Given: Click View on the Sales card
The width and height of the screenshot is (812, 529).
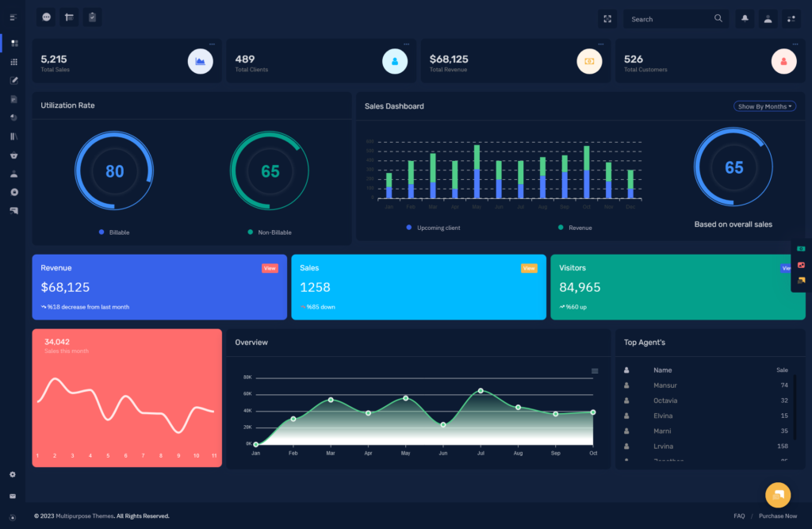Looking at the screenshot, I should click(x=529, y=268).
